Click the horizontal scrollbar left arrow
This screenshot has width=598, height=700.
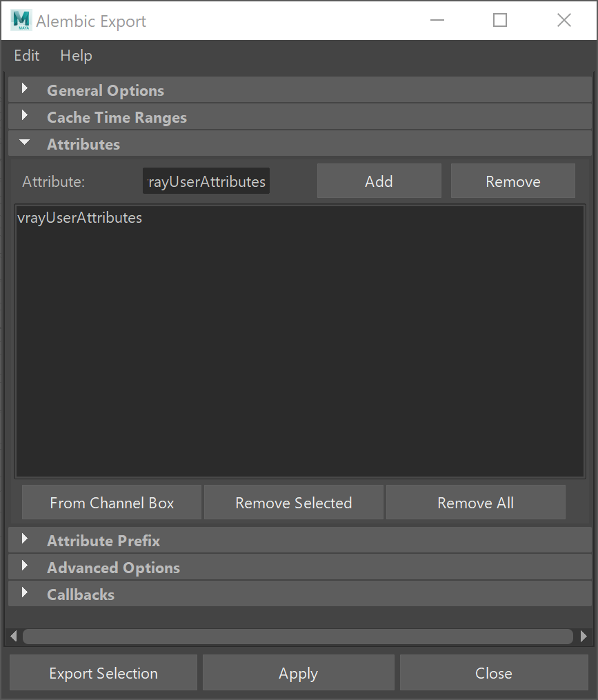13,636
